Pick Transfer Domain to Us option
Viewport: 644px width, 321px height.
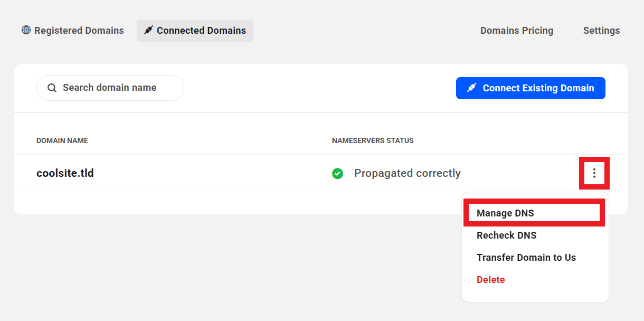click(526, 258)
